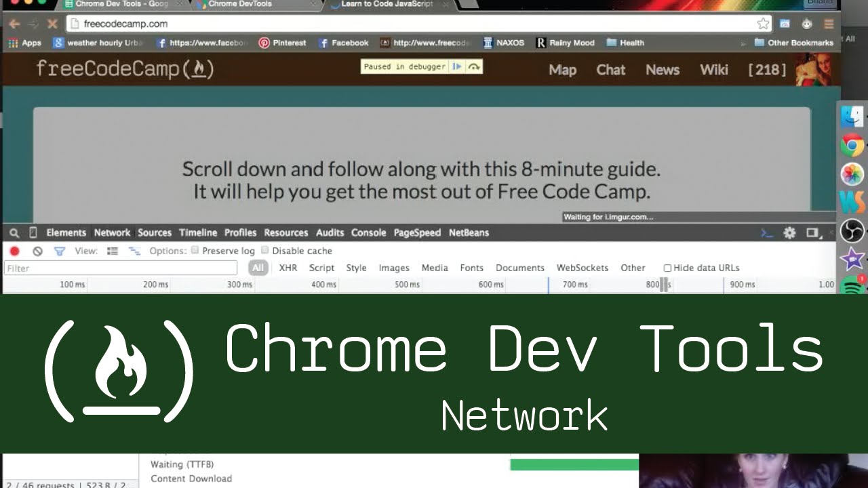This screenshot has height=488, width=868.
Task: Open the Elements panel tab
Action: pyautogui.click(x=66, y=232)
